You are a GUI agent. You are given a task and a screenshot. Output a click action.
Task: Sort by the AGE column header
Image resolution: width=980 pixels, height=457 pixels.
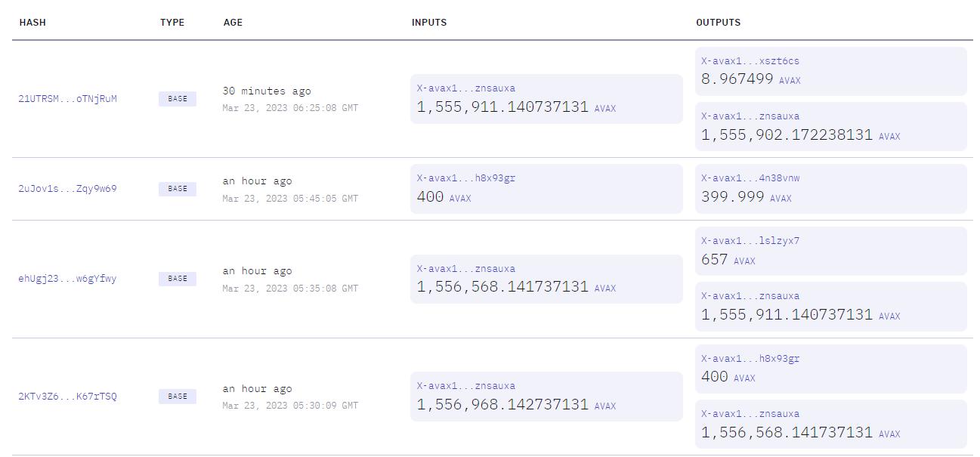click(x=232, y=22)
